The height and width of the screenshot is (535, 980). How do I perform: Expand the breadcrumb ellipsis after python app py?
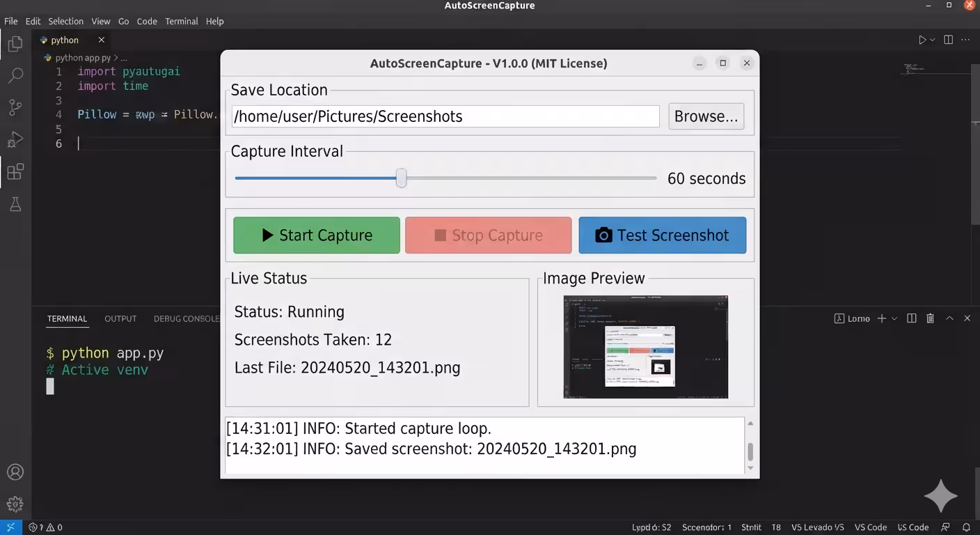point(124,58)
